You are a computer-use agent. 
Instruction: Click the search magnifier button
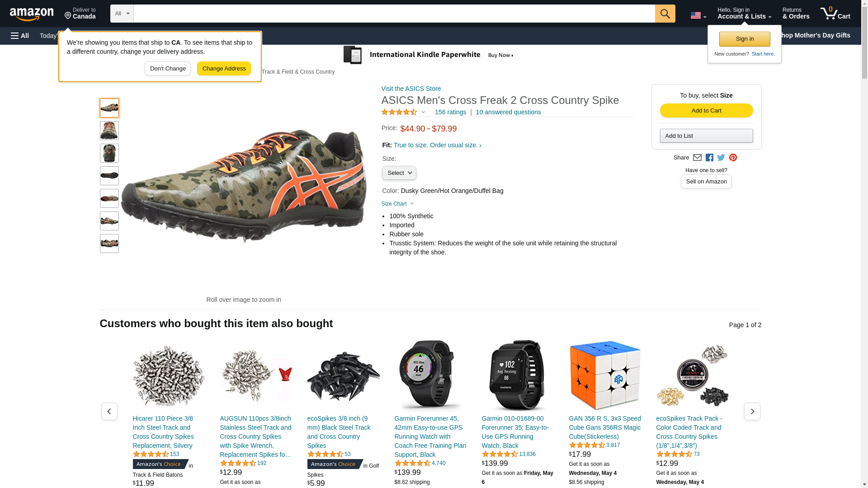(x=665, y=14)
